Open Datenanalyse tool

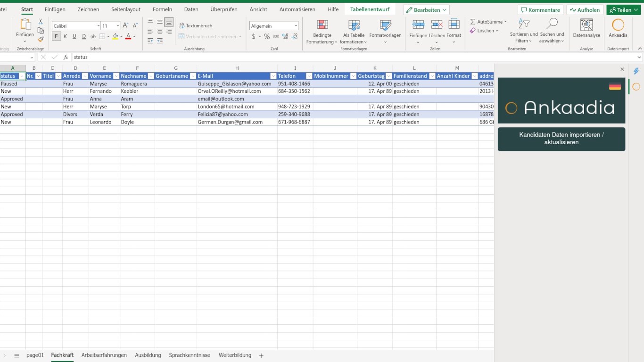[x=586, y=28]
